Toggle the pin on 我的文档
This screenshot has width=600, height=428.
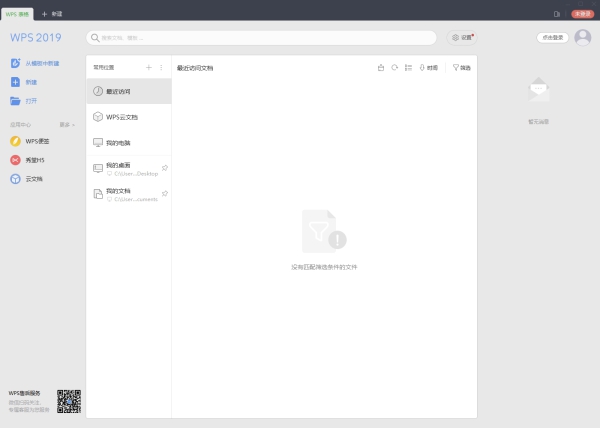(164, 193)
